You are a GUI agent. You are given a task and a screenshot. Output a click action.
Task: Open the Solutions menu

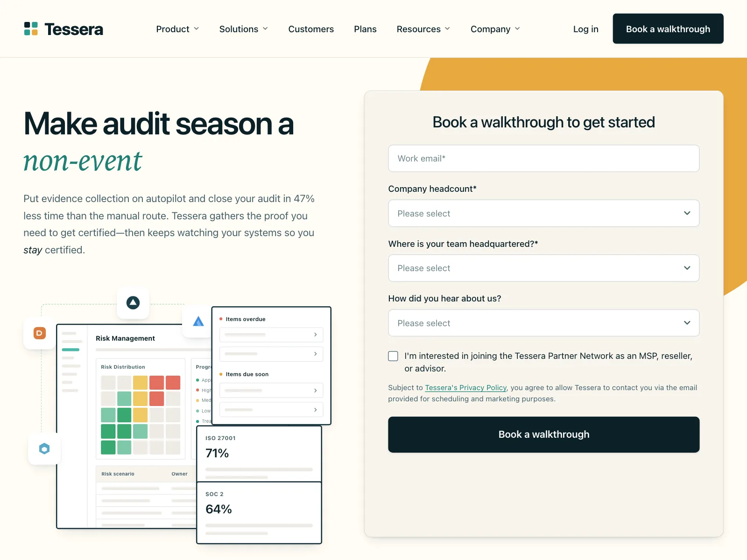point(244,29)
